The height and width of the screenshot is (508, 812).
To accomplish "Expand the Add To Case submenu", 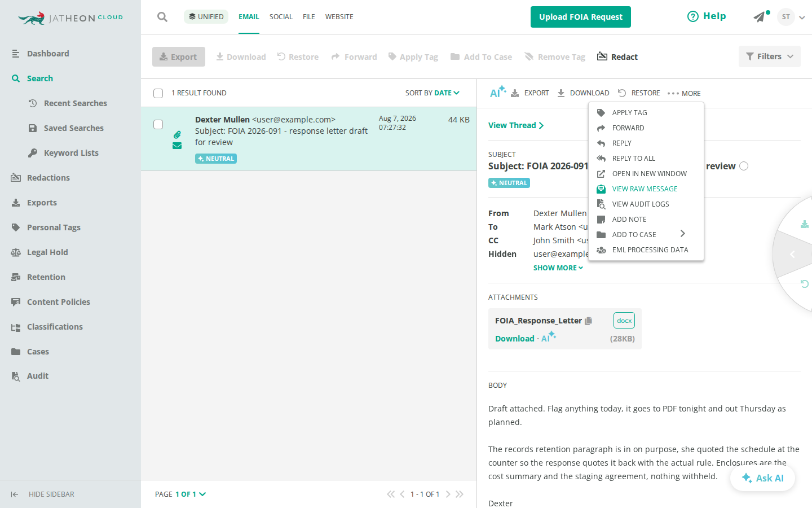I will pos(646,234).
